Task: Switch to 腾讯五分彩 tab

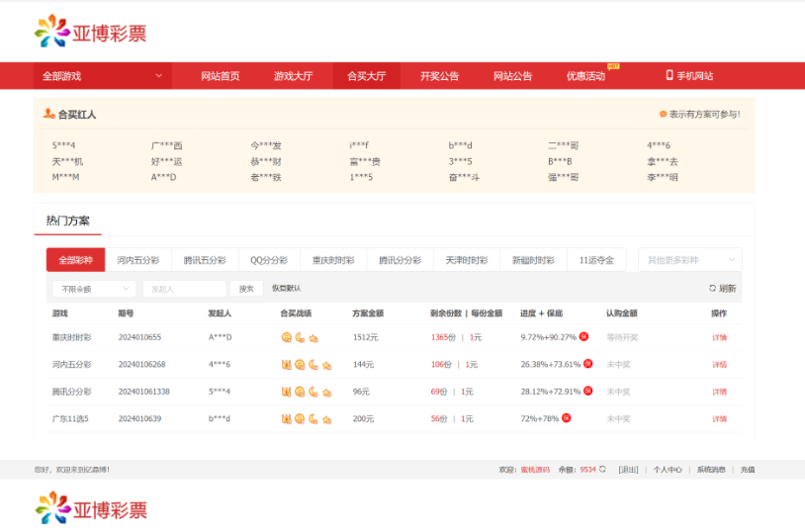Action: pos(205,260)
